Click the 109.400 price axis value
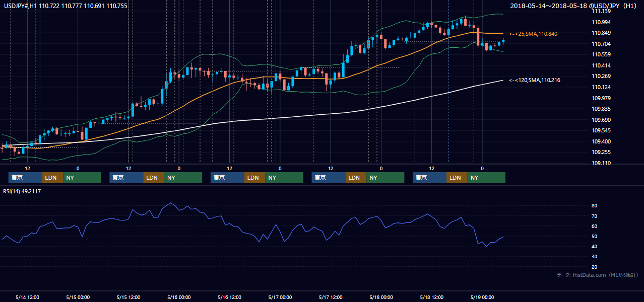Screen dimensions: 644x302 pos(601,141)
